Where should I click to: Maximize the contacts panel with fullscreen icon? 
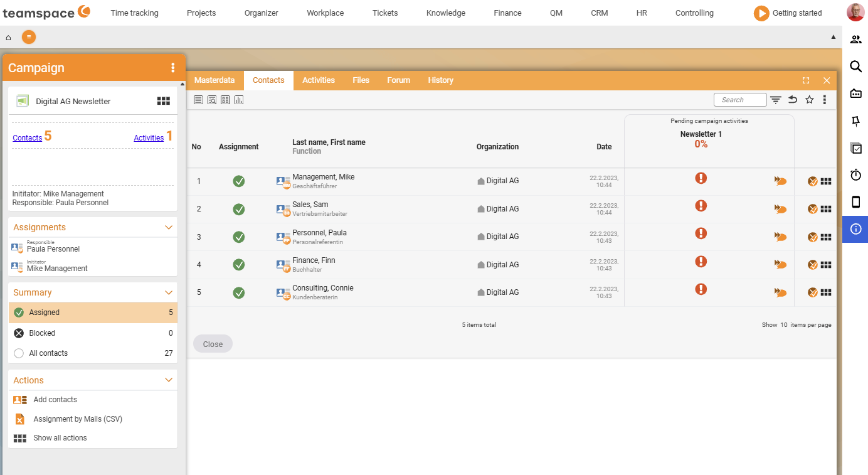click(806, 80)
